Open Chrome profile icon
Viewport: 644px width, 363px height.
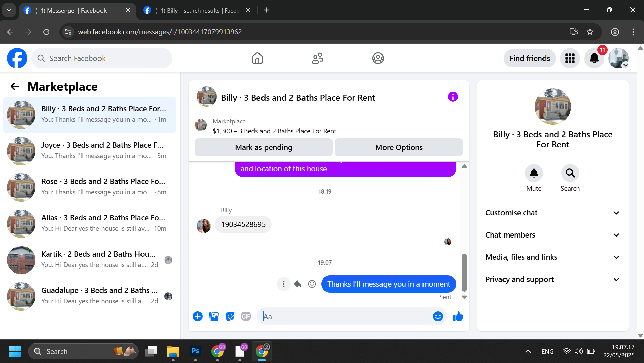tap(615, 32)
